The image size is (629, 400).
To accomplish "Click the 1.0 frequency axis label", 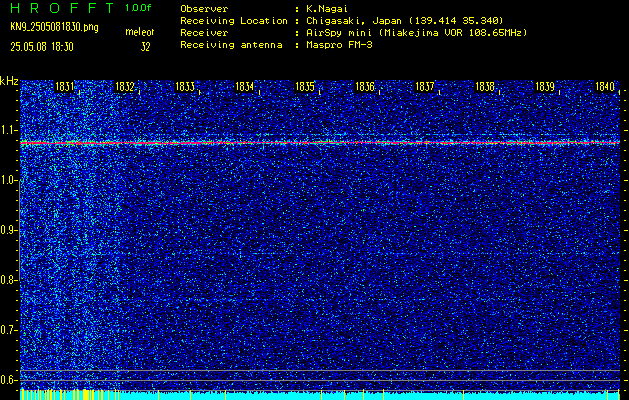I will tap(8, 180).
